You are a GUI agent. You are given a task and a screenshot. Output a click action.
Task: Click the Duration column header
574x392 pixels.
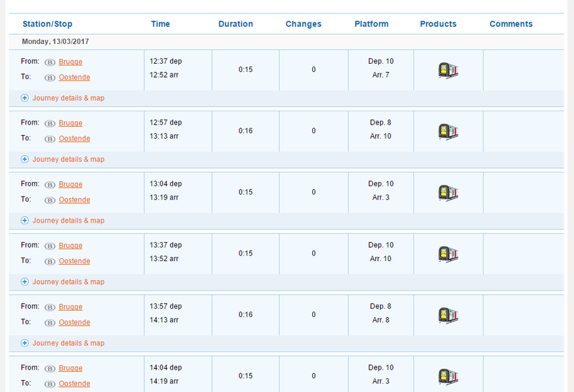[x=235, y=24]
